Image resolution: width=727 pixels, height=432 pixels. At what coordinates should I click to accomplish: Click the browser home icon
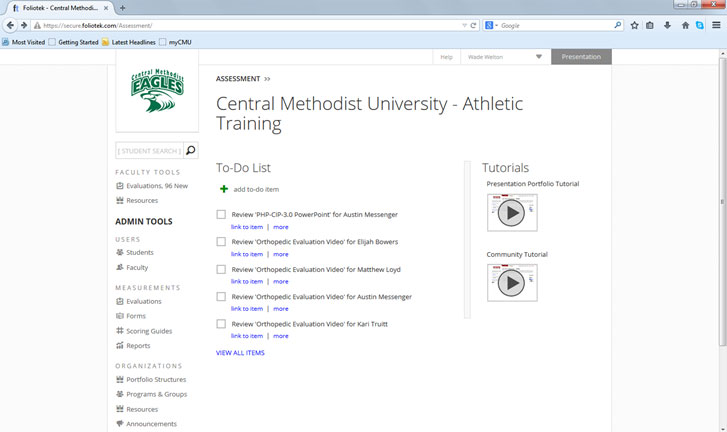pos(685,25)
